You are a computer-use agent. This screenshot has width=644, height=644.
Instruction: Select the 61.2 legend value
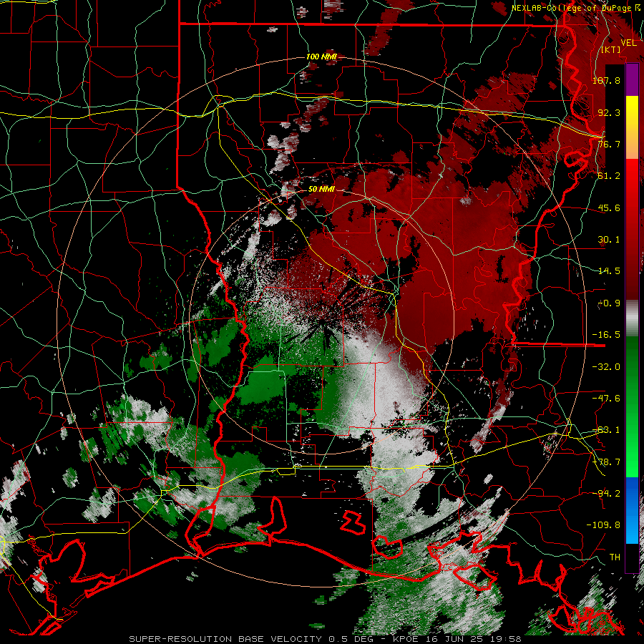coord(609,176)
